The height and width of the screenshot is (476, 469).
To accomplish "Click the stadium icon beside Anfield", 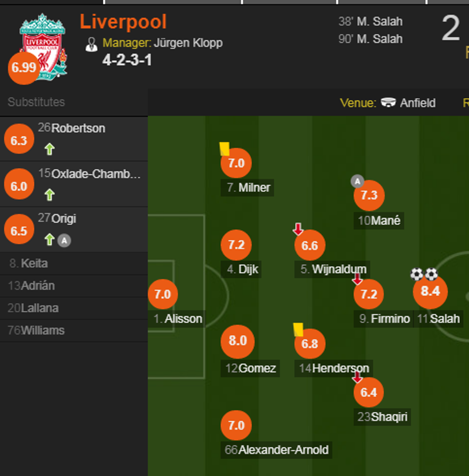I will click(388, 102).
